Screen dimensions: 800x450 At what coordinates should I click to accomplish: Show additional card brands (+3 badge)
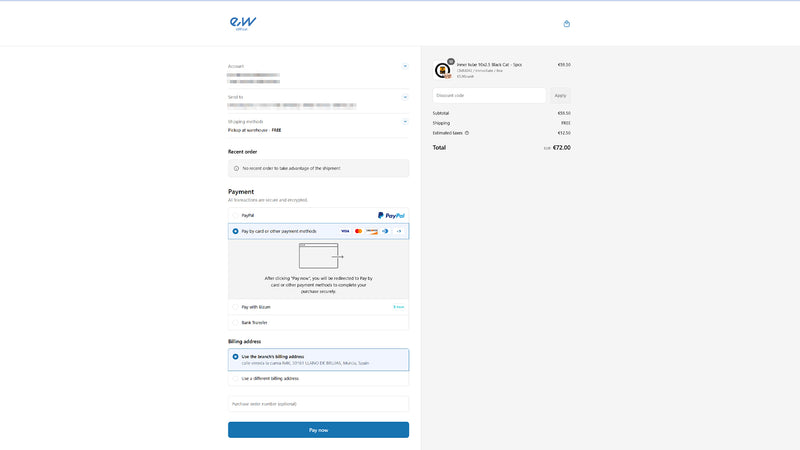(398, 231)
